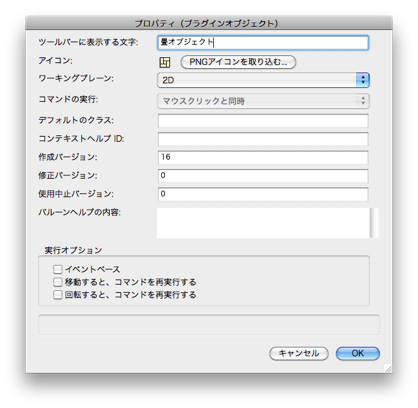
Task: Enable the イベントベース checkbox
Action: point(58,269)
